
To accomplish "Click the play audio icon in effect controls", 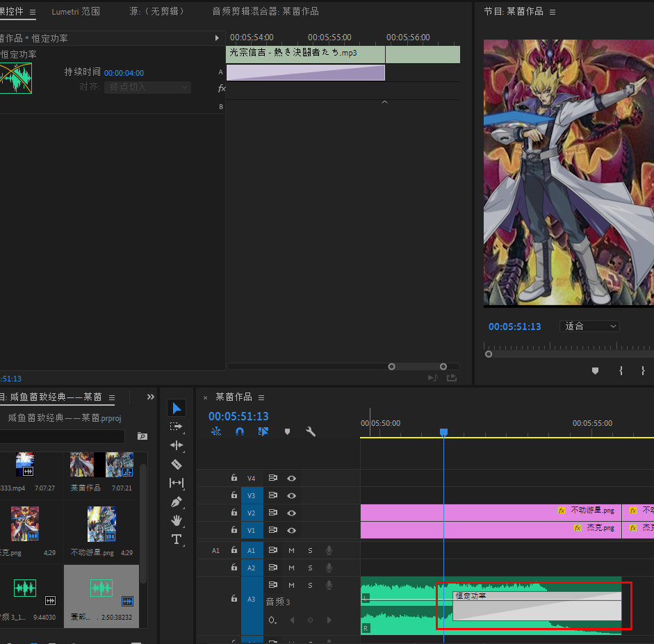I will (433, 378).
